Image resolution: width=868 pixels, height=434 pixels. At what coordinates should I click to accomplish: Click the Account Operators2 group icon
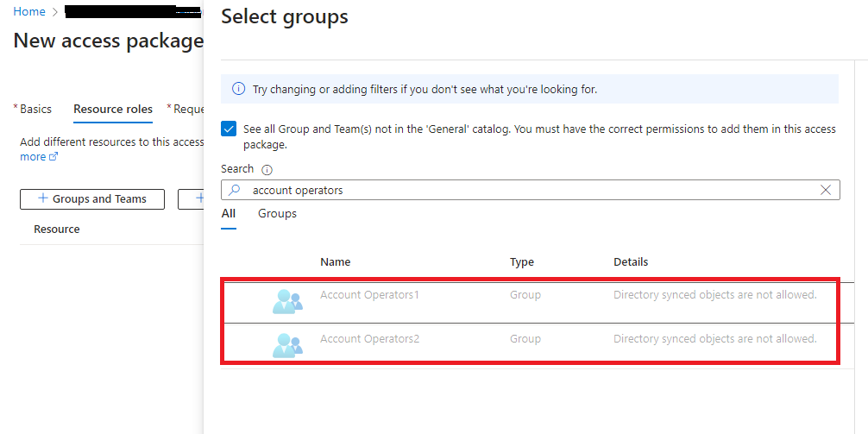(287, 345)
